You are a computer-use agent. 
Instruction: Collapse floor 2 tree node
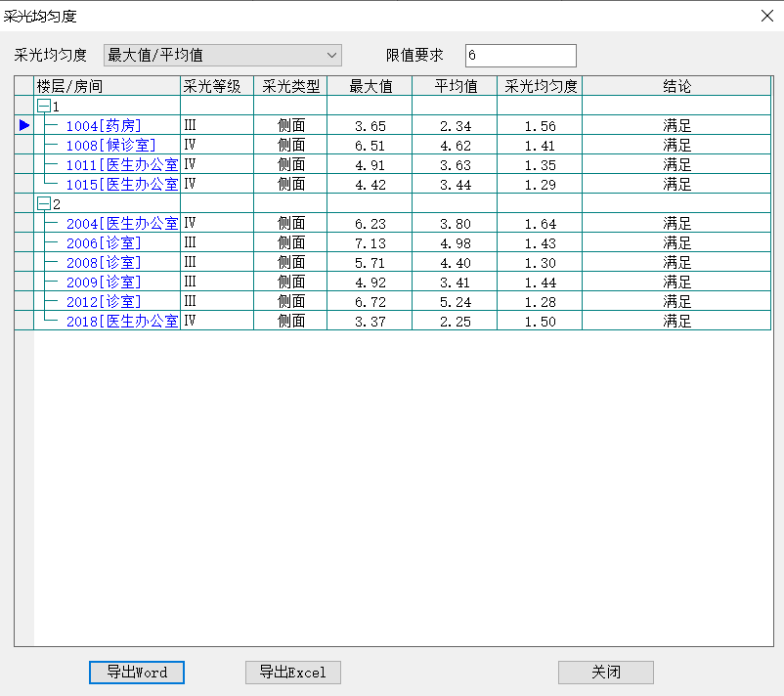(43, 204)
